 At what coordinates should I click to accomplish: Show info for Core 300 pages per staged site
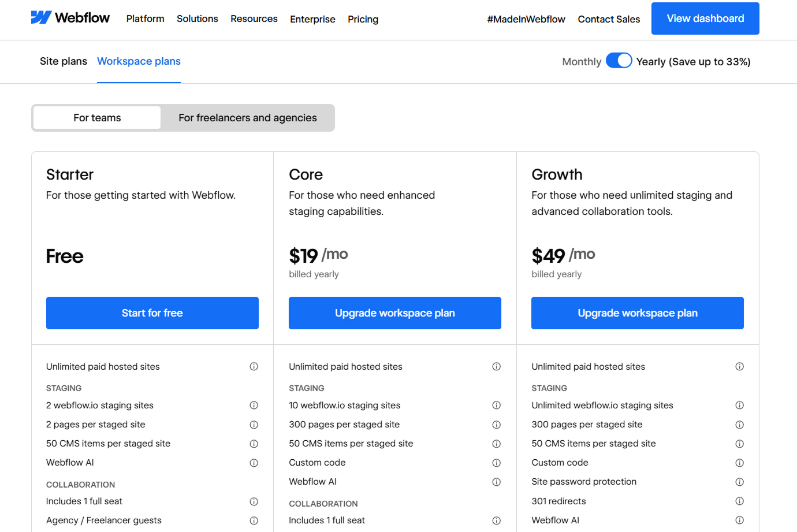coord(496,425)
